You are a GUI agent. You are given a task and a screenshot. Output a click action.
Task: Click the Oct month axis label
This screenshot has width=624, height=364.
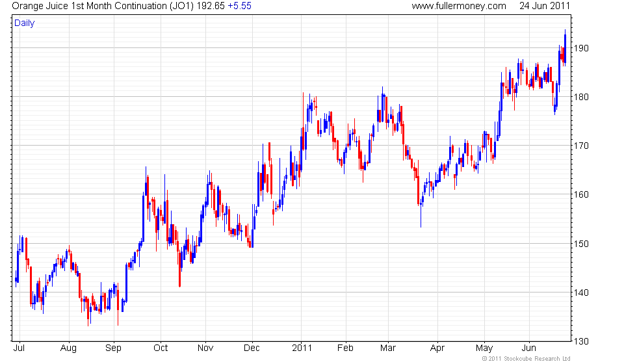click(x=161, y=348)
